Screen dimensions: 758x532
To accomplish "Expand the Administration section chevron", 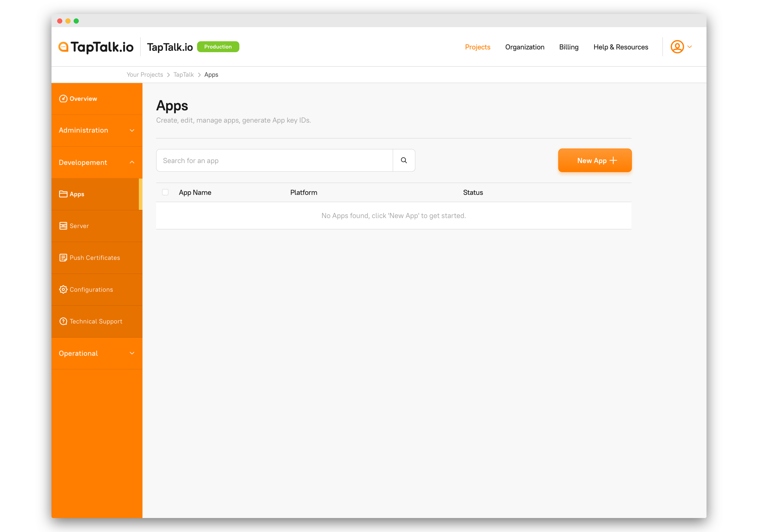I will point(132,131).
